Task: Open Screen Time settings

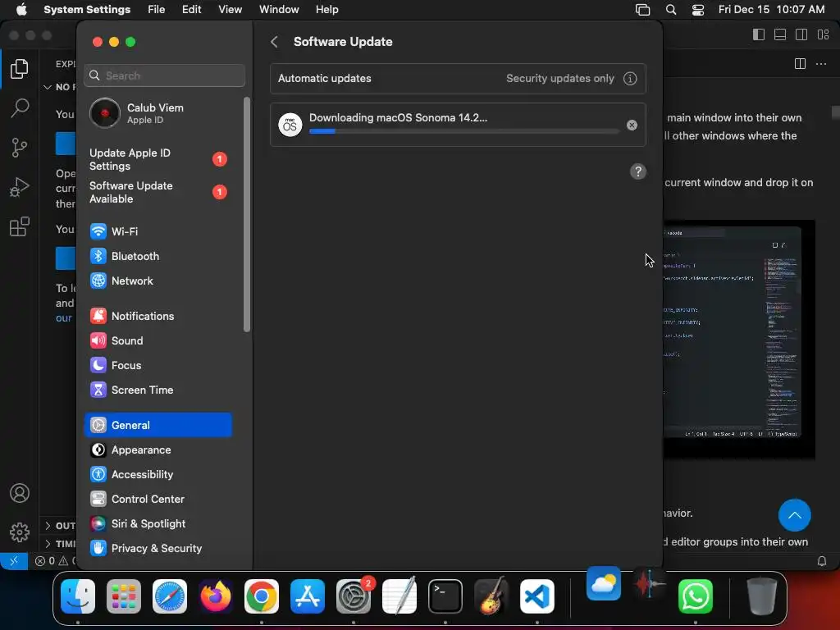Action: coord(158,390)
